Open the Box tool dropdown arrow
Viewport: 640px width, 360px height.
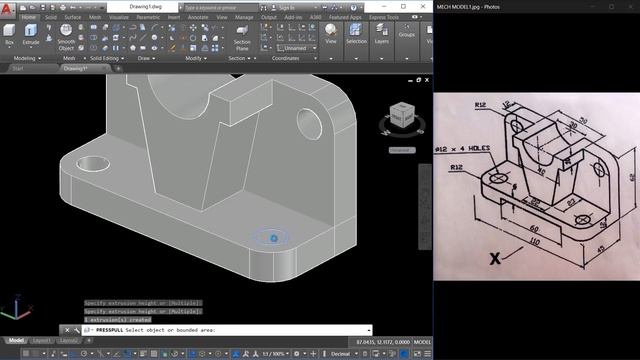point(9,47)
